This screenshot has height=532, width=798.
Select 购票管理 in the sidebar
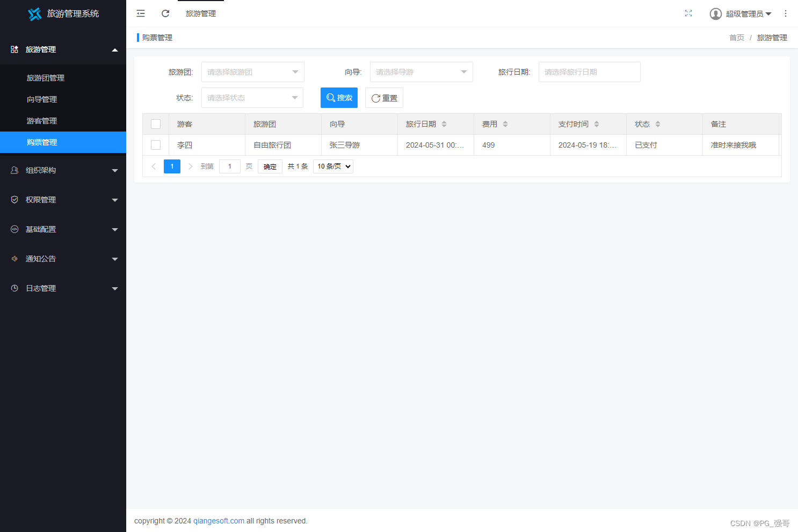click(x=63, y=142)
